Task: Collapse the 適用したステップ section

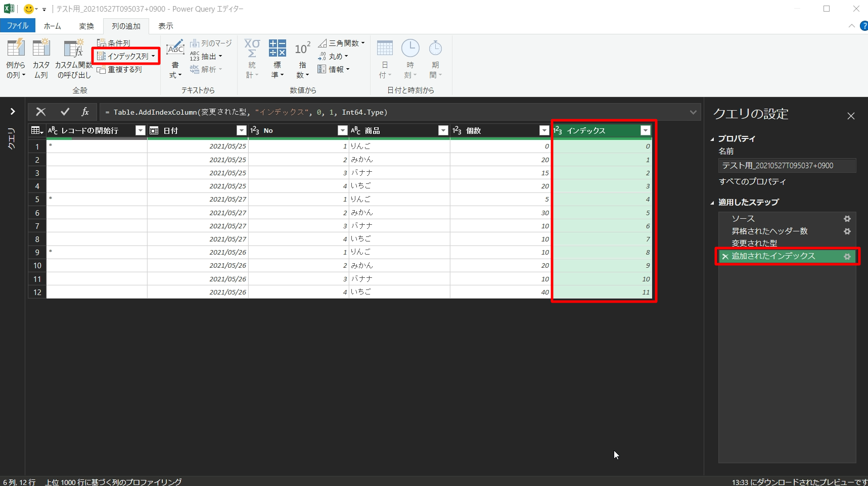Action: coord(712,203)
